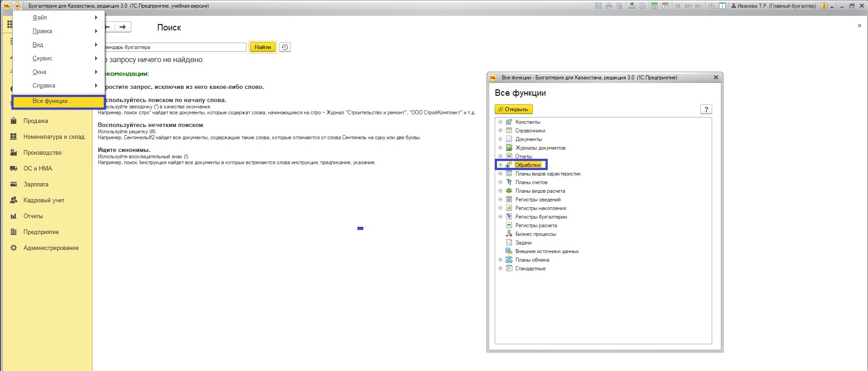Open the Правка submenu

coord(59,31)
